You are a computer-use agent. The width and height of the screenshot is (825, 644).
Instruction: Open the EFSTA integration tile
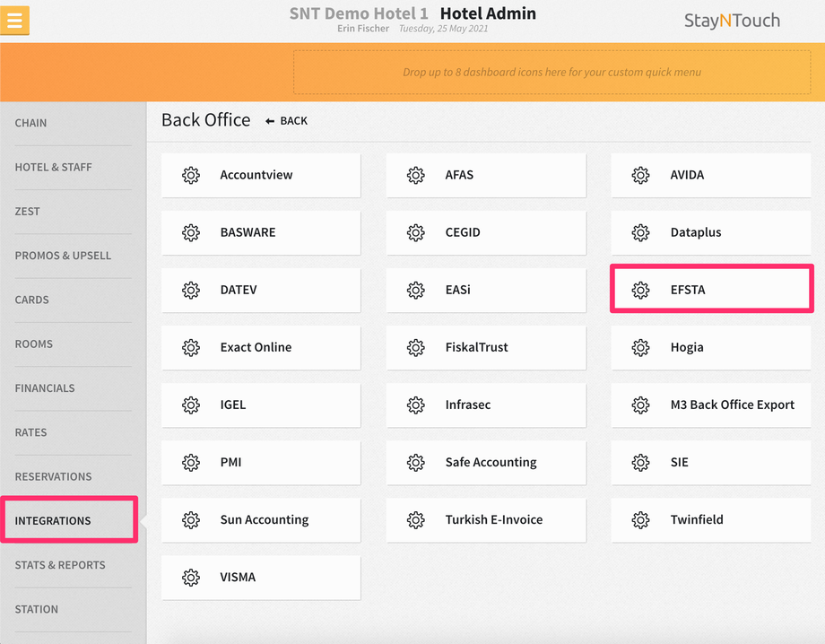coord(711,289)
